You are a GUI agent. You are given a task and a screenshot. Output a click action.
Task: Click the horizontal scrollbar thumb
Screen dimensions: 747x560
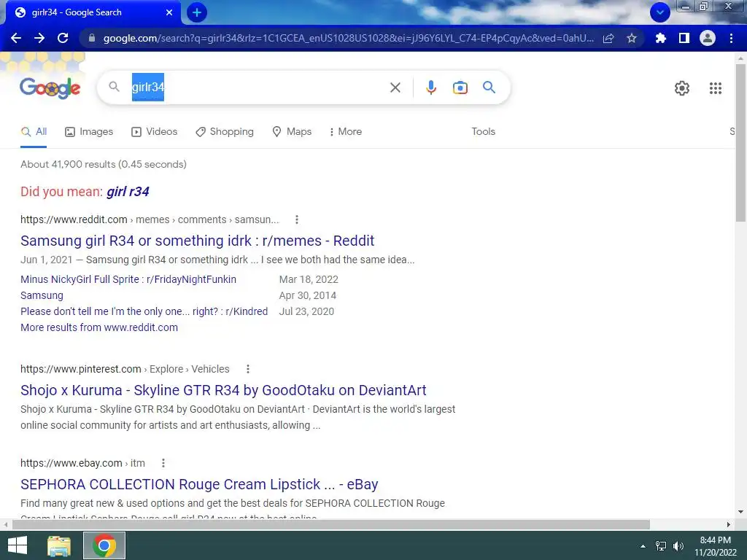331,525
